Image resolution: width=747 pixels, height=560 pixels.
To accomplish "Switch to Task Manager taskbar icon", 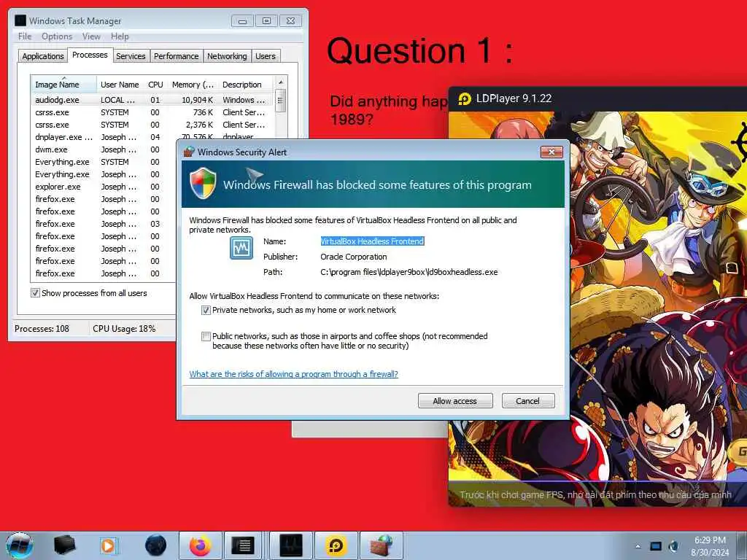I will (290, 545).
